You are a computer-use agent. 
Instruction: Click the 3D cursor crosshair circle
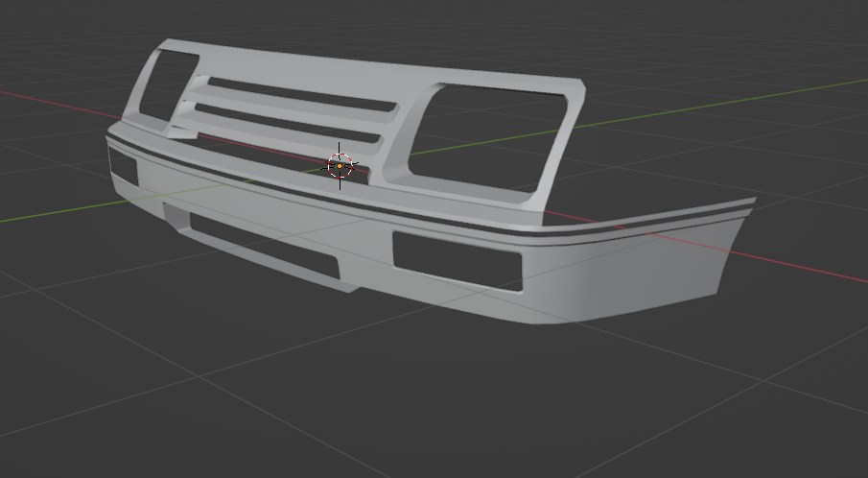(340, 166)
